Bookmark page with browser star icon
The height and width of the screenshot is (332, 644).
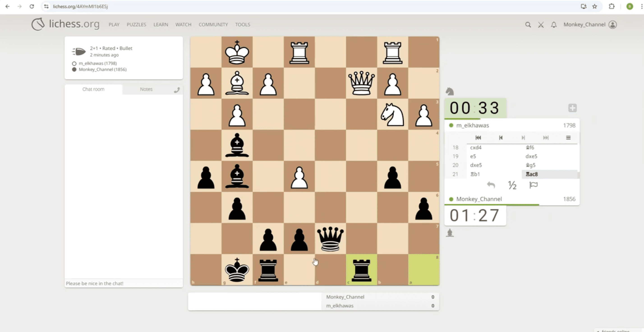(594, 7)
